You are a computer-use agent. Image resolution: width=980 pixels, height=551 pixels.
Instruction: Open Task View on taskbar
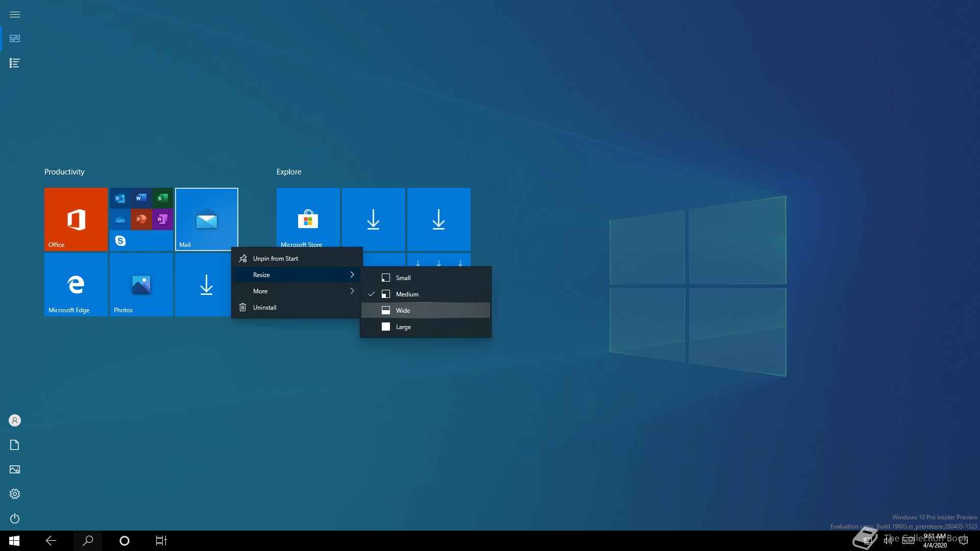161,541
